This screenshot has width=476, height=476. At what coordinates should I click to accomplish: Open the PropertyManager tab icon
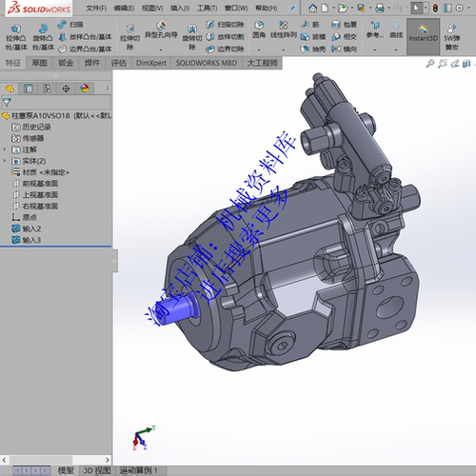[29, 89]
